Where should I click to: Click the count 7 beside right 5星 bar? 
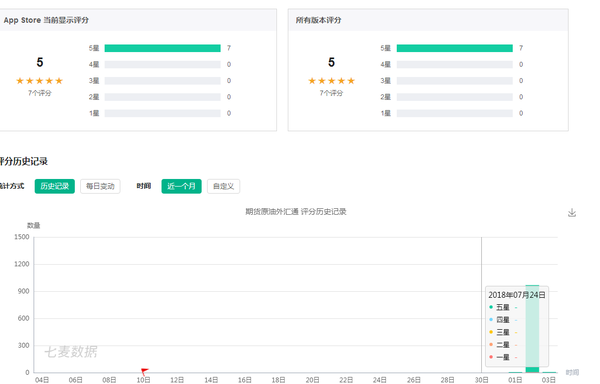tap(521, 48)
